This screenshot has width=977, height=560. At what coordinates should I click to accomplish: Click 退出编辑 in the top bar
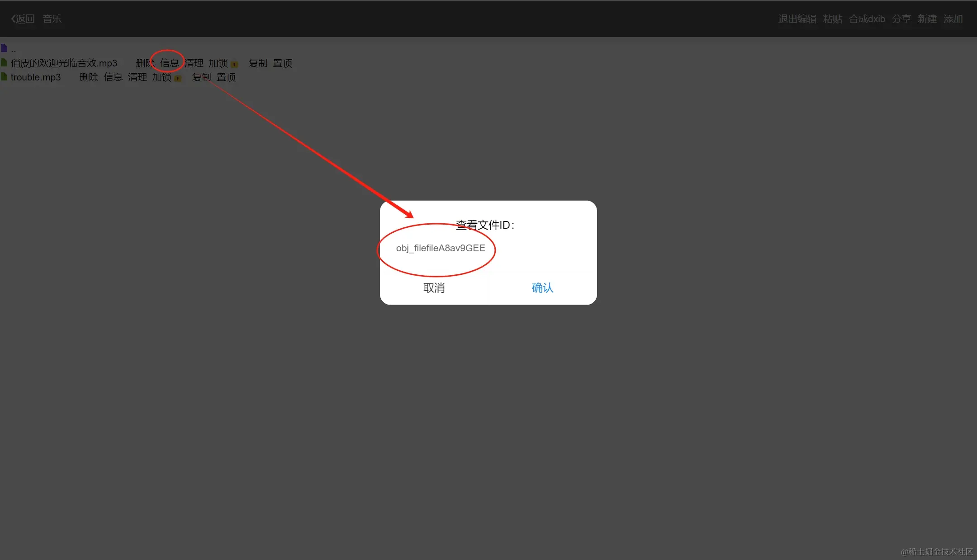point(797,19)
